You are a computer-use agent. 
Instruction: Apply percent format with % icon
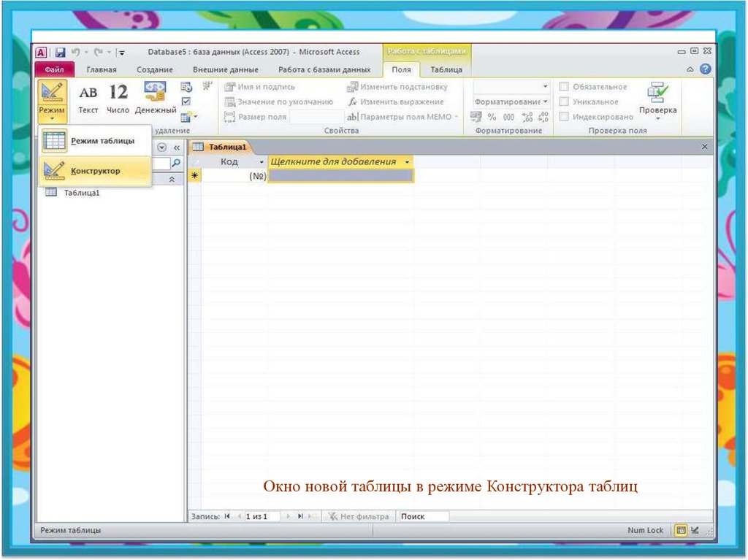pos(492,117)
